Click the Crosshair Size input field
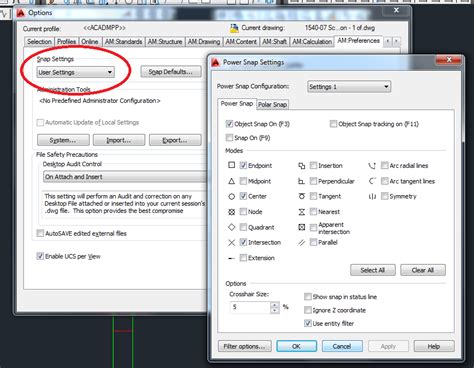 pyautogui.click(x=250, y=307)
